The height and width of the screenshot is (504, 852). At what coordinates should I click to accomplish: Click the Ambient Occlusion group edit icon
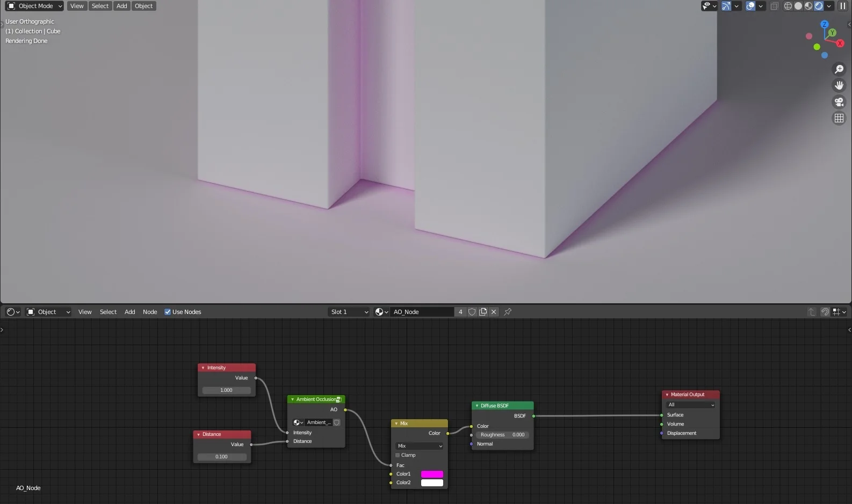(x=338, y=399)
